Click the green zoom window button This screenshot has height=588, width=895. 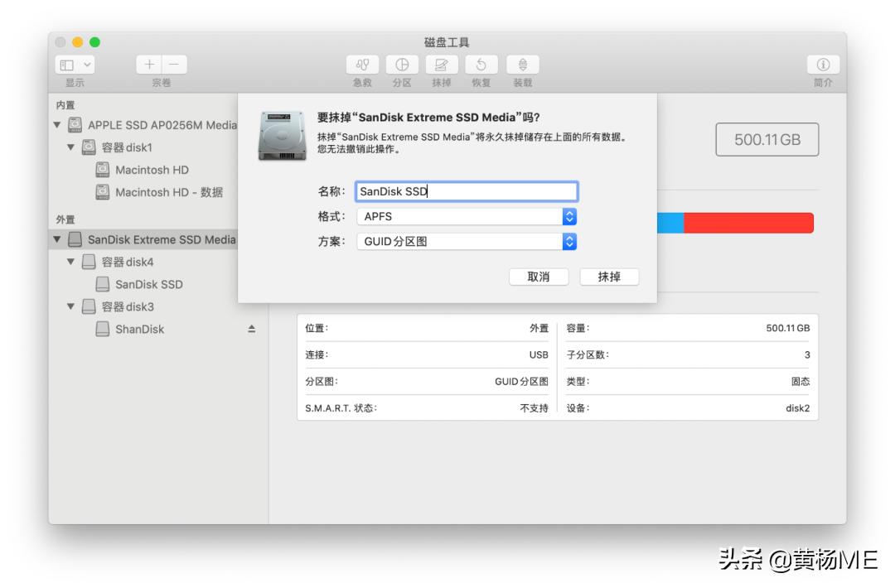pos(94,42)
